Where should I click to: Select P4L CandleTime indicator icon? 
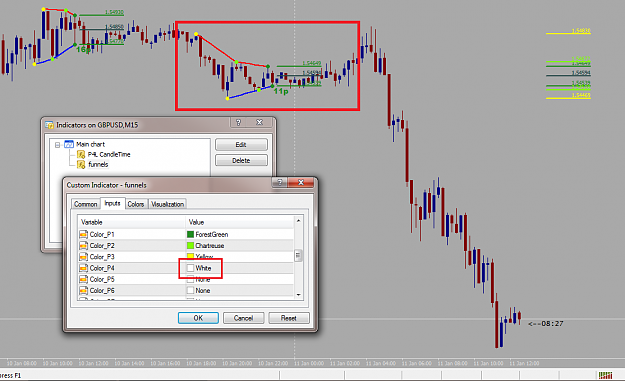[81, 155]
